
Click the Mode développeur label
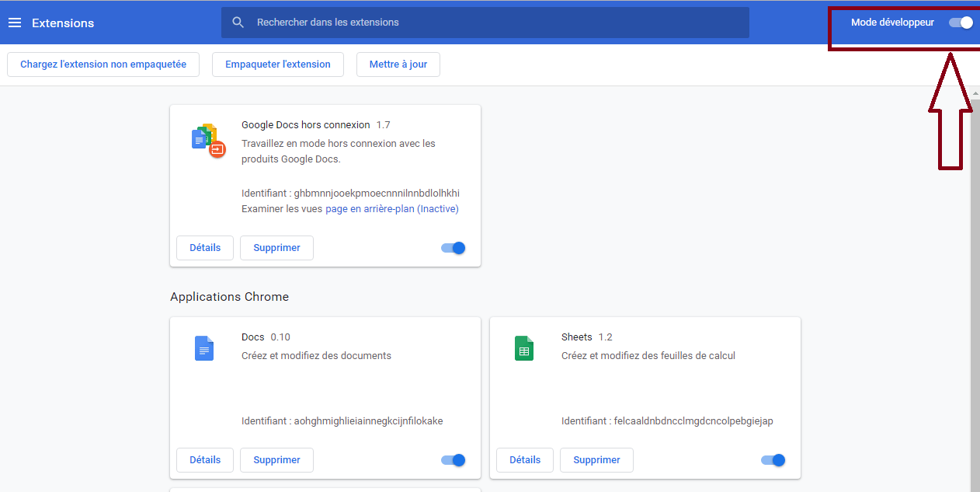(892, 23)
